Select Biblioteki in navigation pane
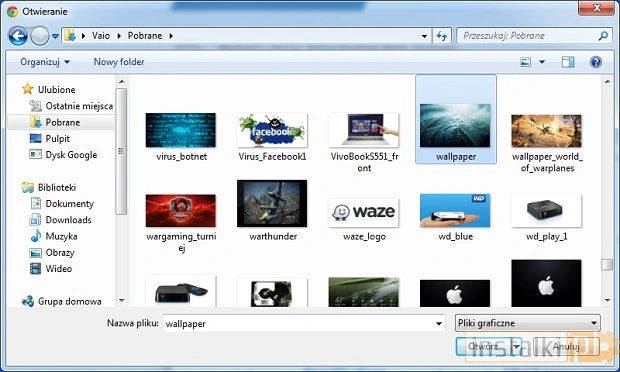The height and width of the screenshot is (372, 620). tap(57, 187)
